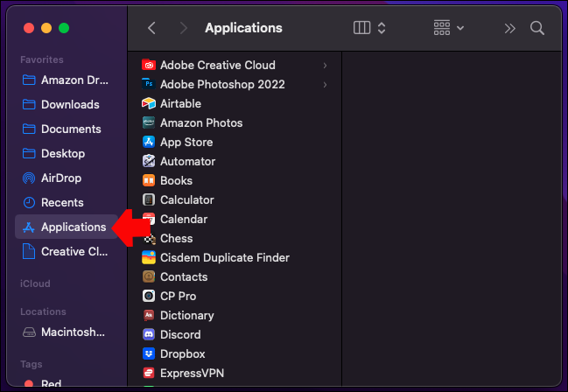Open the column view switcher dropdown
This screenshot has width=568, height=392.
pyautogui.click(x=369, y=28)
